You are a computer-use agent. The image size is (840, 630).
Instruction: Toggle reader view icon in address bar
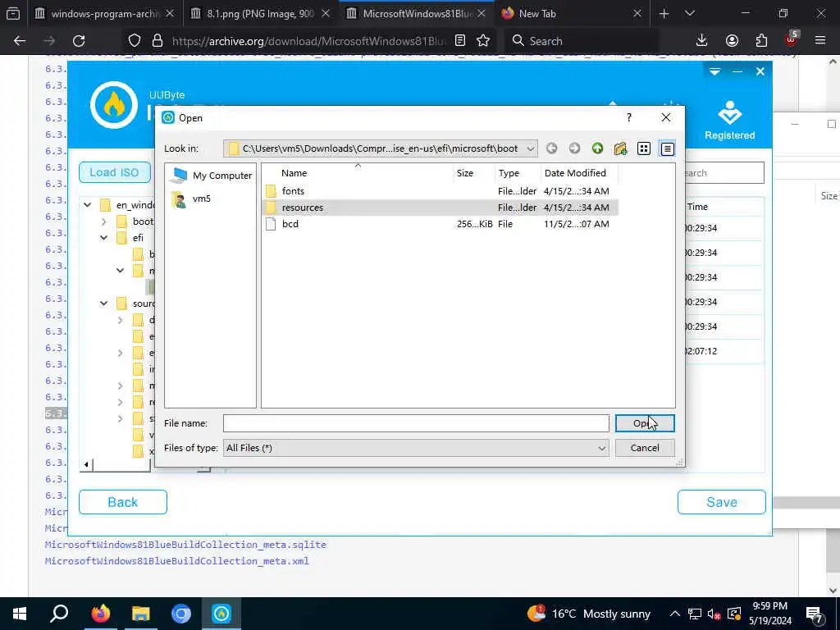pos(460,41)
